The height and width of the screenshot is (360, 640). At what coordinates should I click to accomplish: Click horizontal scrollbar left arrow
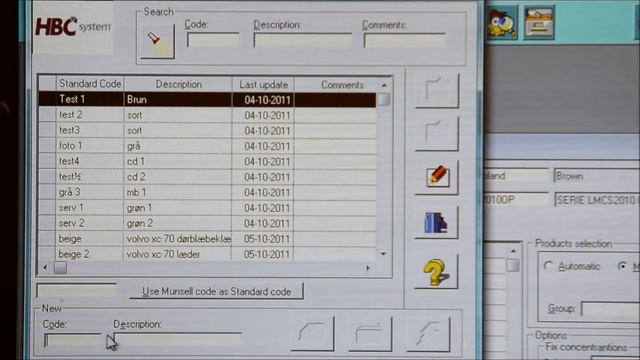45,268
